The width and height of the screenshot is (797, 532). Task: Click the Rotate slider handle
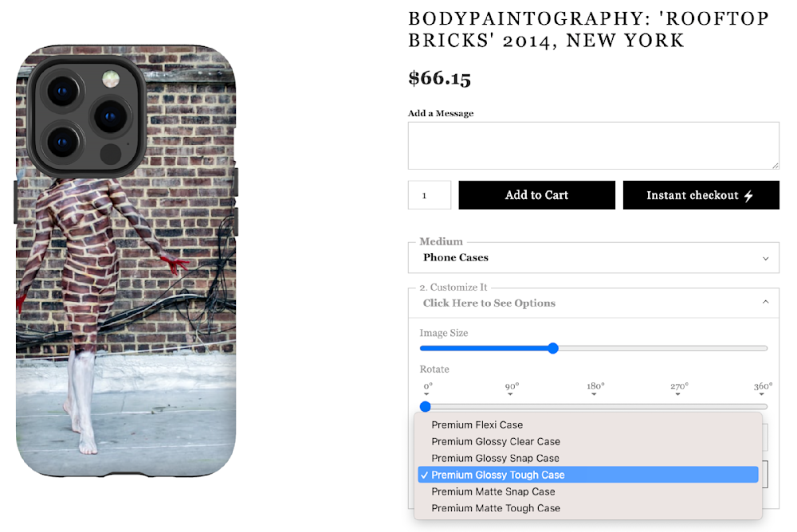(426, 406)
